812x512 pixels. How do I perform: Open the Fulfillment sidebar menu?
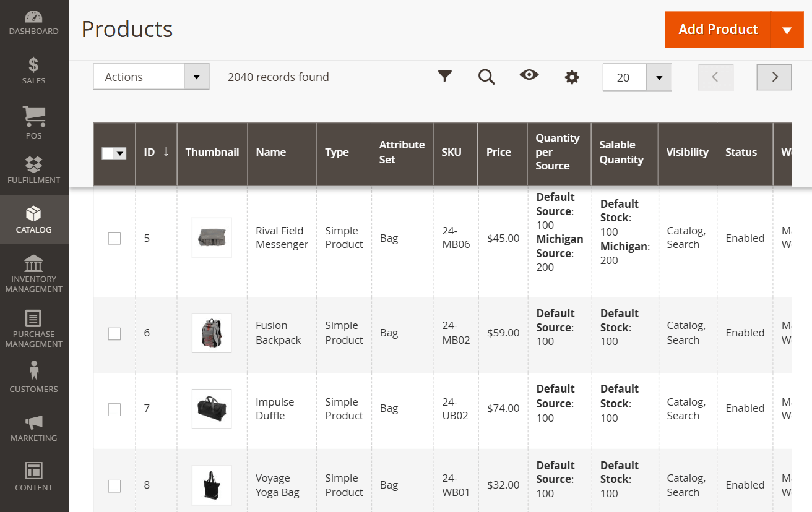[34, 170]
